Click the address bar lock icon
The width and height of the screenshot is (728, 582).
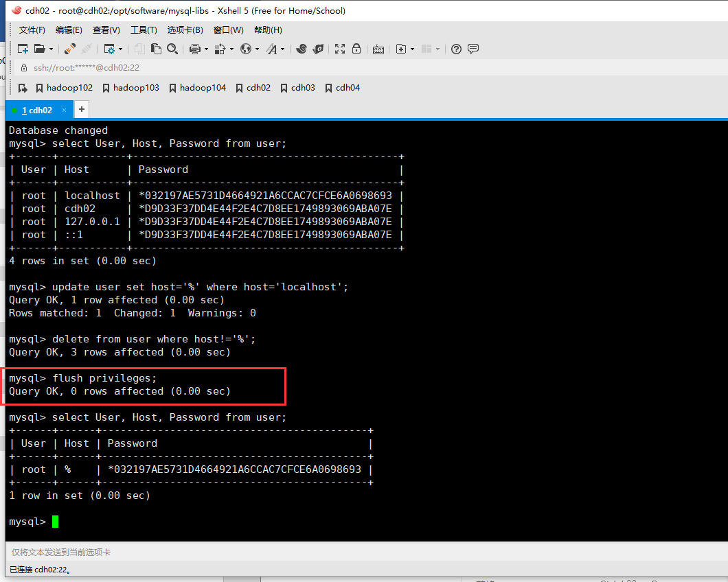click(x=23, y=68)
